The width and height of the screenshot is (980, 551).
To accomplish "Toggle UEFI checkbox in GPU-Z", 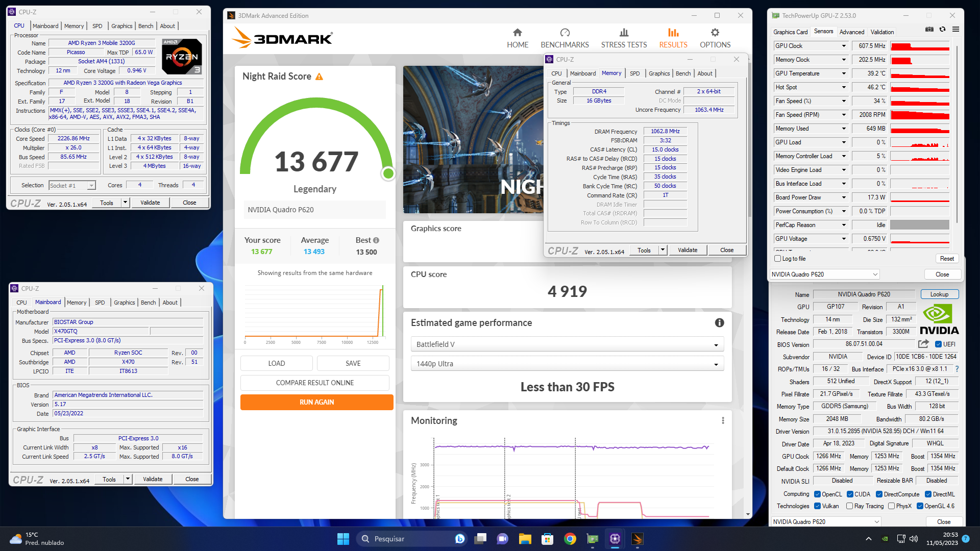I will click(939, 344).
